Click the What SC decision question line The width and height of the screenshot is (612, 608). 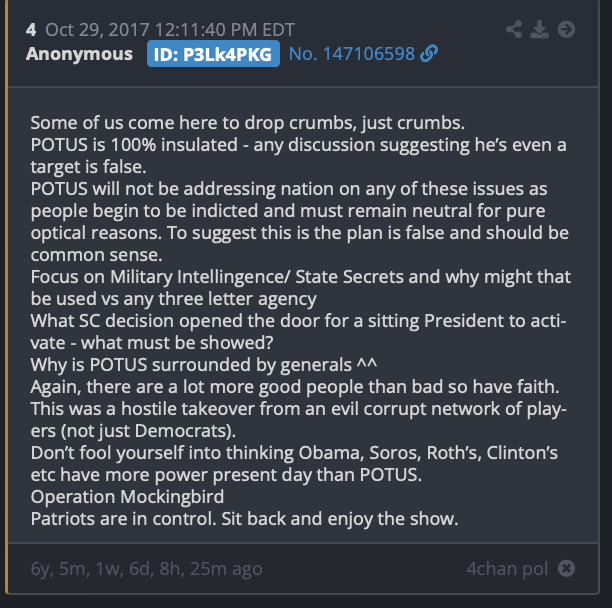point(298,332)
